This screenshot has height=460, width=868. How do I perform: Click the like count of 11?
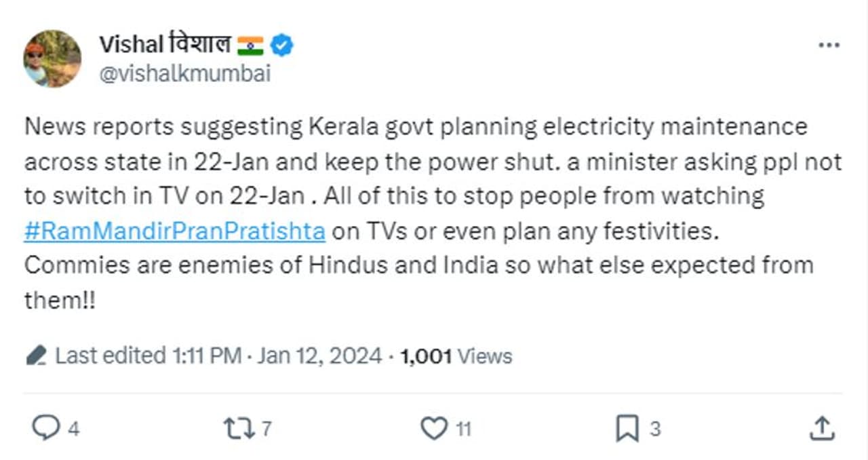tap(463, 429)
